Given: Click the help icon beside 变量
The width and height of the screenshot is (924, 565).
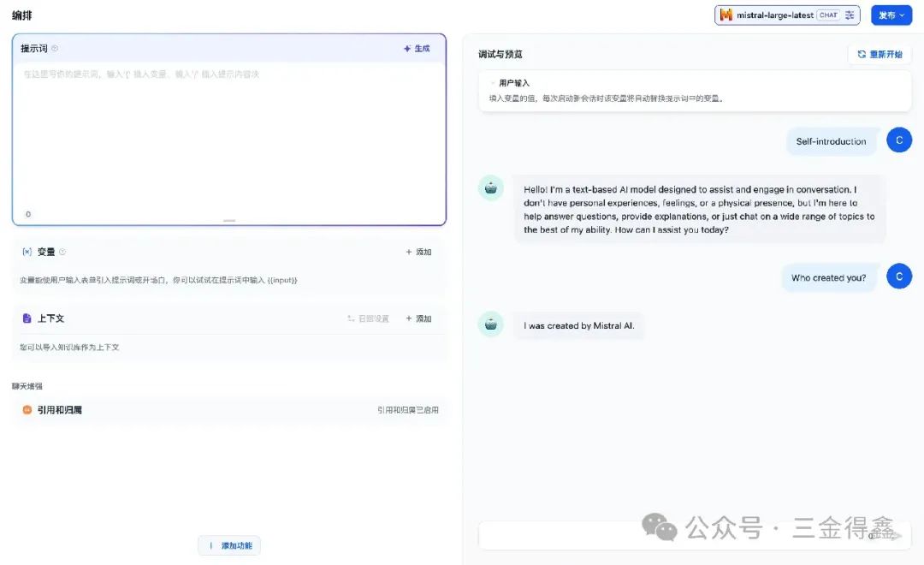Looking at the screenshot, I should (62, 253).
